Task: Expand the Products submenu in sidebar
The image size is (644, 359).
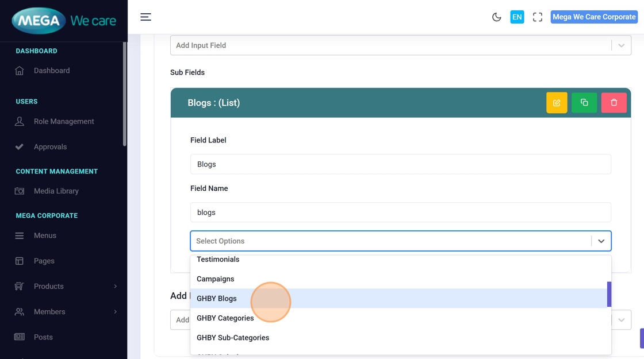Action: [x=115, y=286]
